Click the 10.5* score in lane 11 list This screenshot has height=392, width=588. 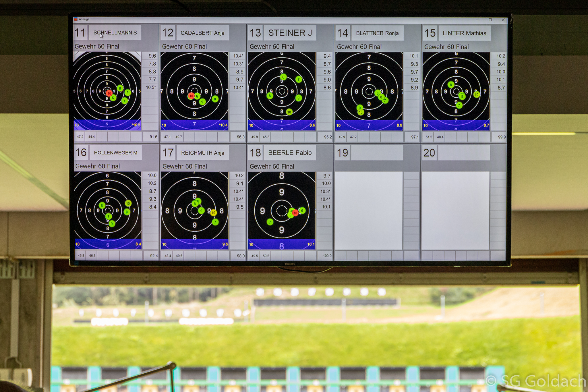coord(151,87)
